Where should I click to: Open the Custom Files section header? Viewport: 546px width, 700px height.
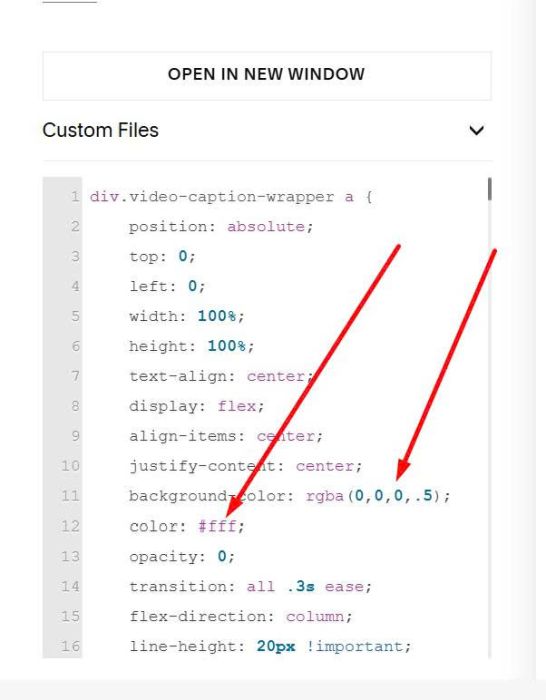click(267, 130)
